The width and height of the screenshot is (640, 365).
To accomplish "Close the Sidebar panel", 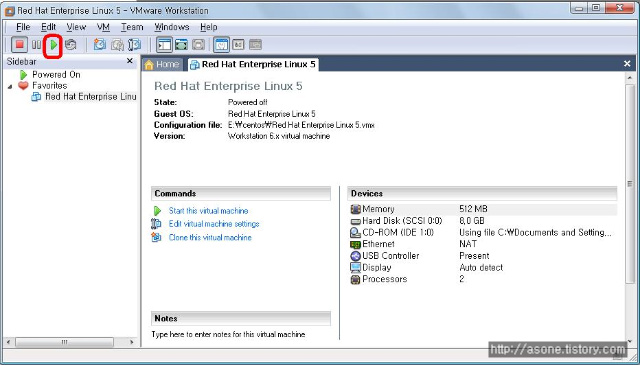I will [130, 61].
